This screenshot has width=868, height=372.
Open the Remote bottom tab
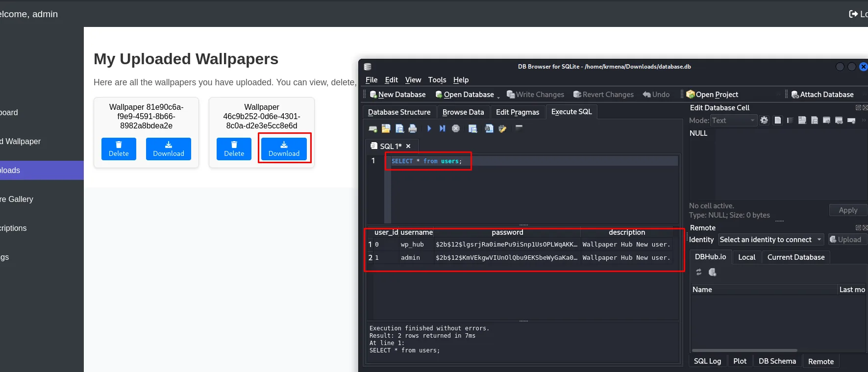click(820, 362)
